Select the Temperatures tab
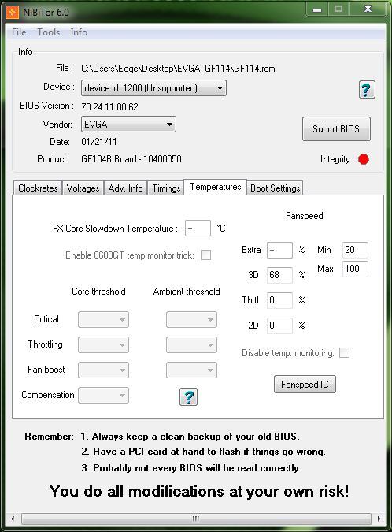Screen dimensions: 392x532 click(216, 187)
